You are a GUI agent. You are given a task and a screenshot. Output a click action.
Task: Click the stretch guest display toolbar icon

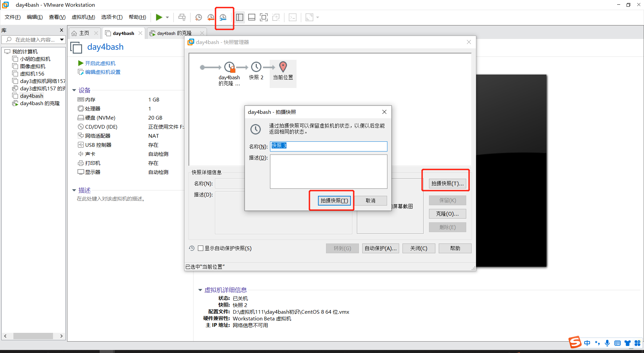309,17
